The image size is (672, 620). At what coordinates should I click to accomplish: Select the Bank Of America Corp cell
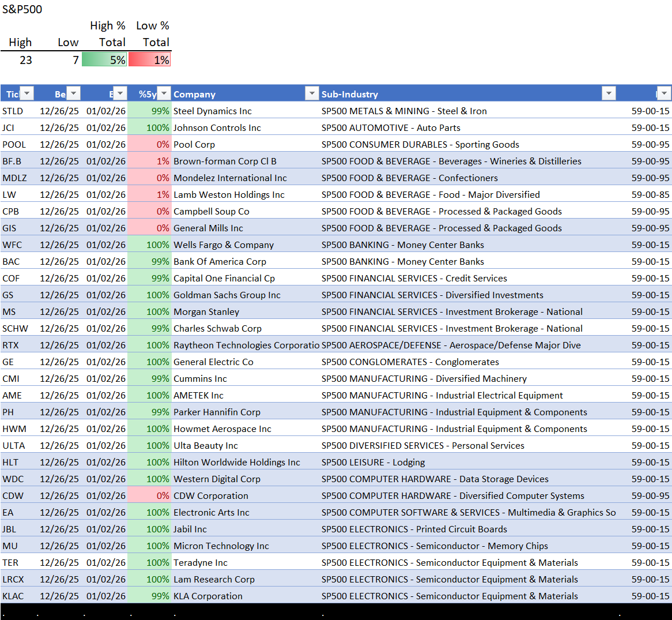click(246, 261)
